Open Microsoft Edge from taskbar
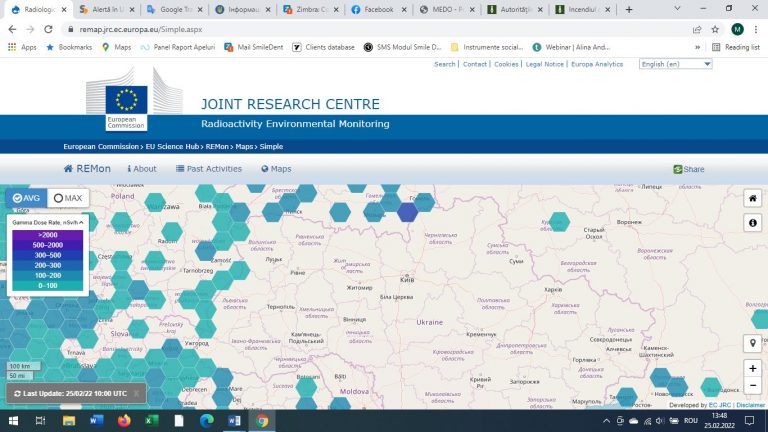 coord(207,421)
